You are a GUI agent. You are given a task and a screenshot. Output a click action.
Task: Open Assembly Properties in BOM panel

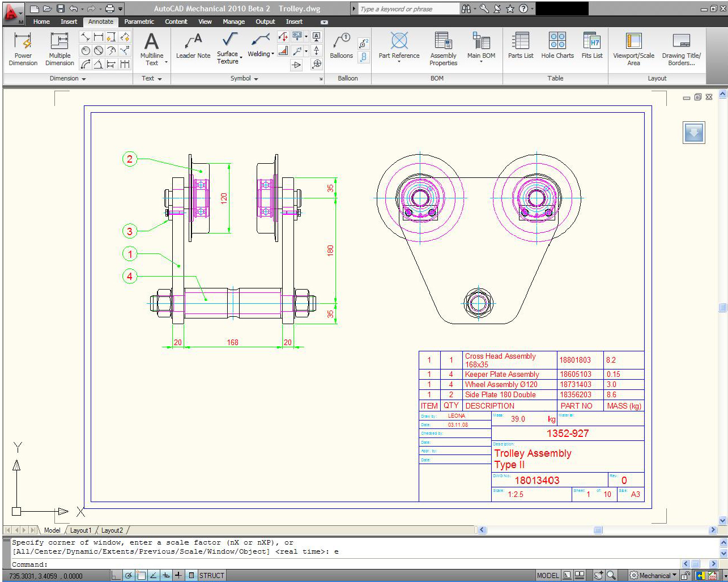pyautogui.click(x=443, y=49)
